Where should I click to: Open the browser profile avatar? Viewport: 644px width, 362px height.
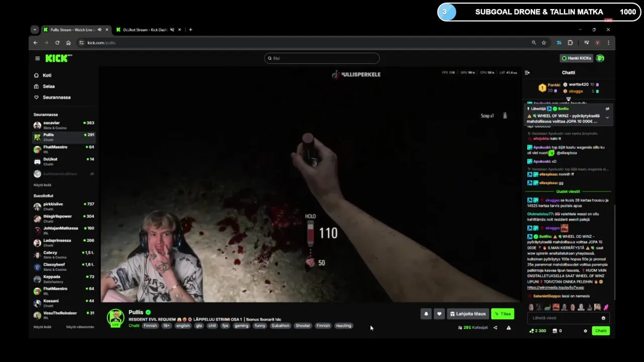[x=598, y=43]
